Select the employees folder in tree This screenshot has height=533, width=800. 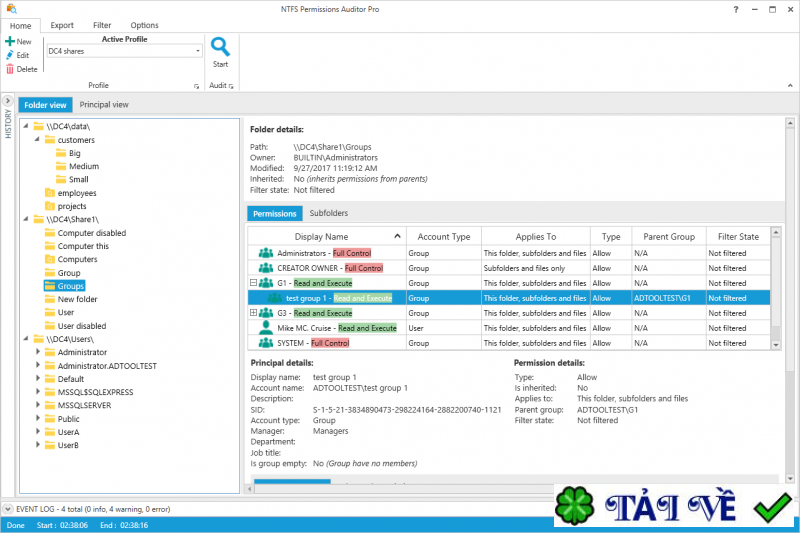click(77, 193)
